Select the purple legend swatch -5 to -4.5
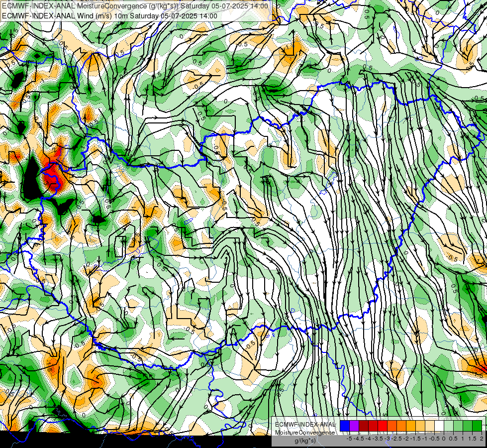This screenshot has width=487, height=448. tap(354, 426)
